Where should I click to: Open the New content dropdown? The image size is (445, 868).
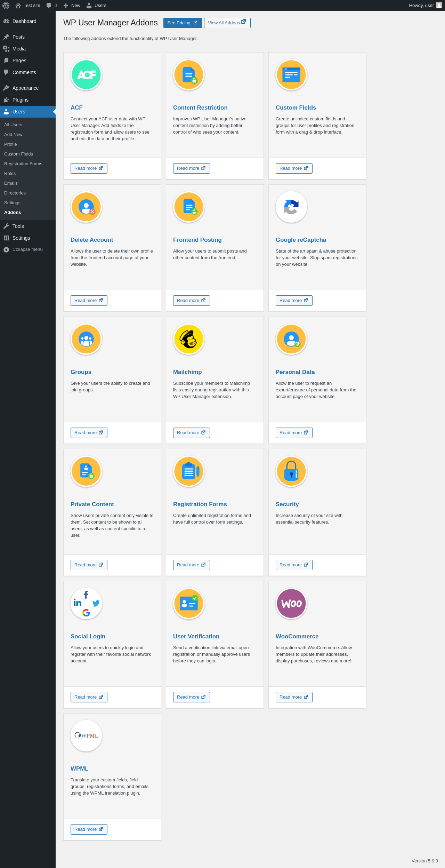72,6
